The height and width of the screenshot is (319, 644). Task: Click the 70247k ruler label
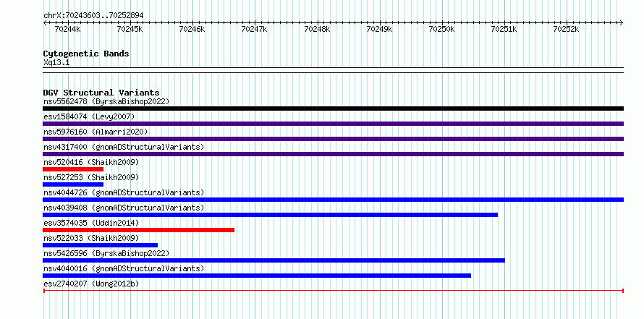coord(254,29)
